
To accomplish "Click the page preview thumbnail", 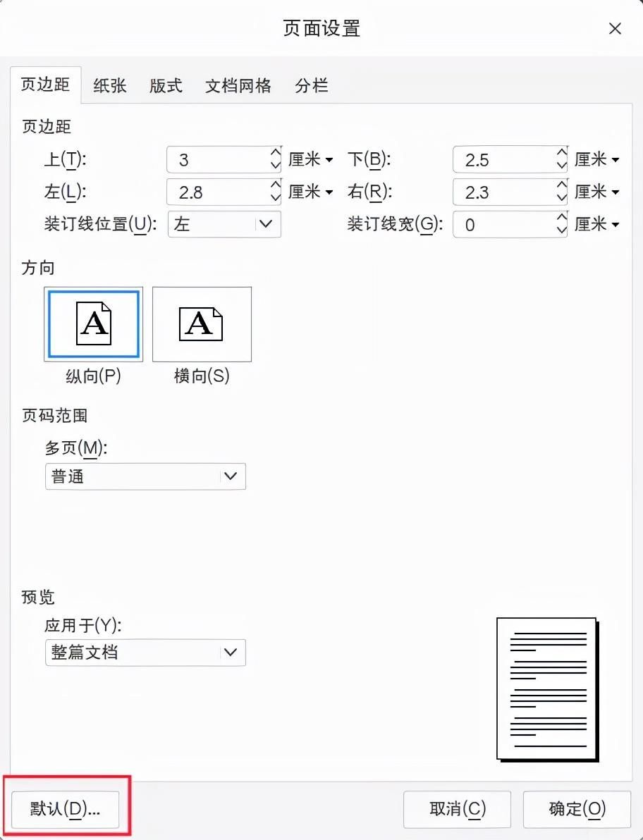I will 548,689.
